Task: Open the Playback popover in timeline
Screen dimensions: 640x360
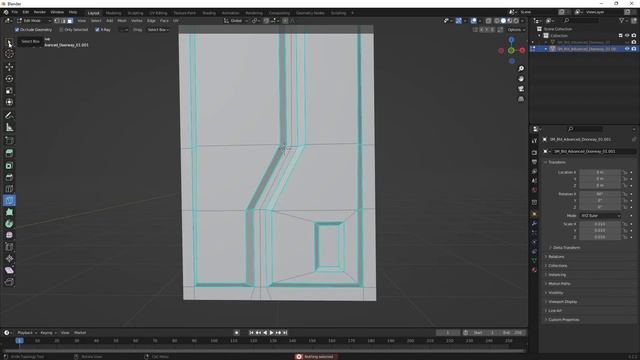Action: point(27,333)
